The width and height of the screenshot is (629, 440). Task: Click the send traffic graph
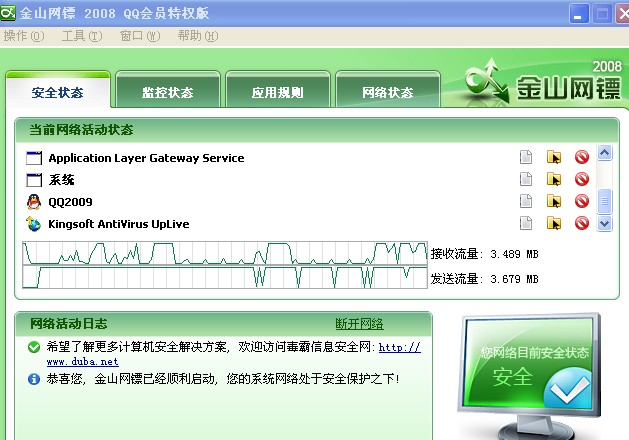(225, 277)
